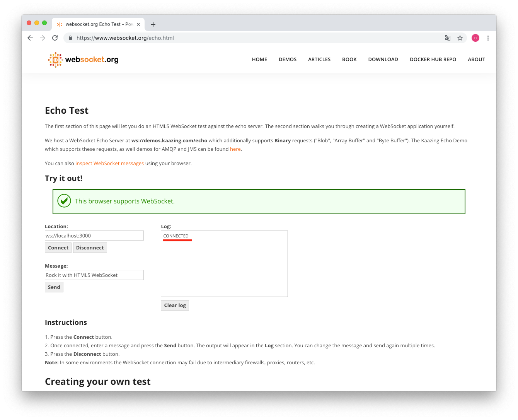Click the macOS yellow minimize window button
This screenshot has height=420, width=518.
pyautogui.click(x=37, y=23)
